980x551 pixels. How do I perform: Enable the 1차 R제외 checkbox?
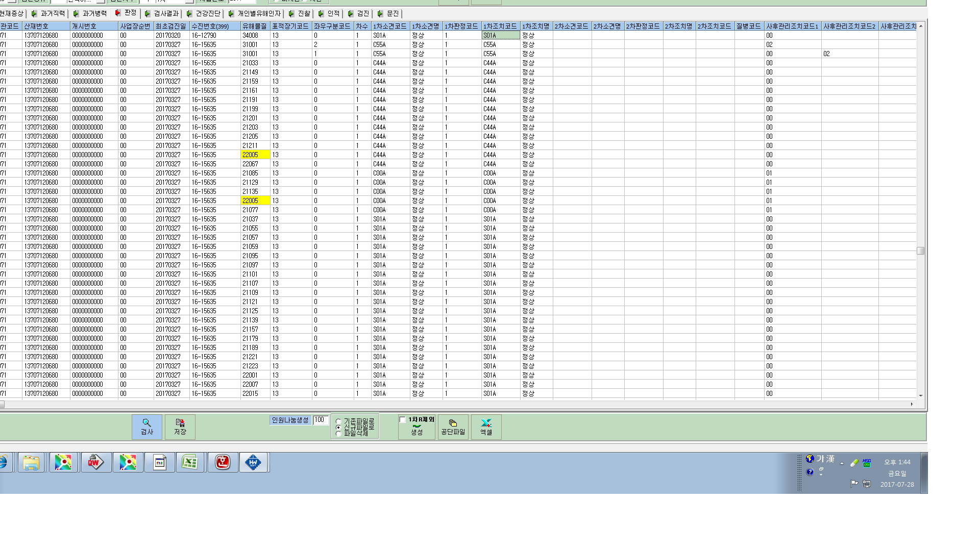click(403, 420)
